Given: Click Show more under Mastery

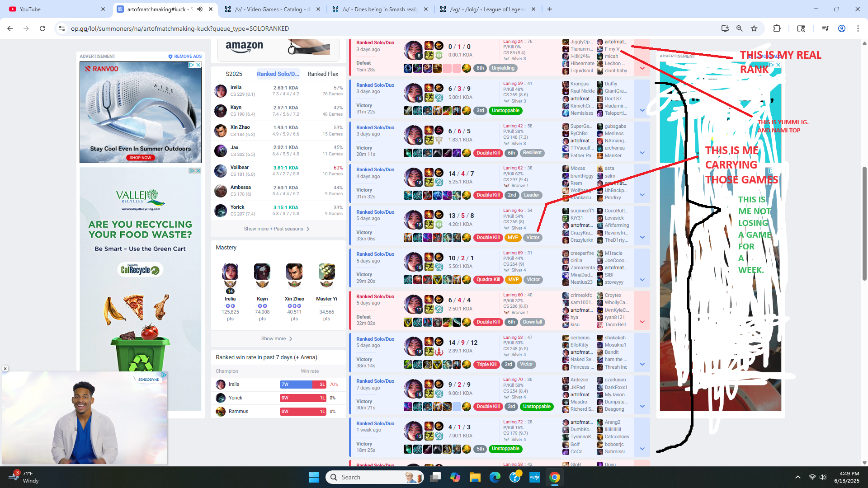Looking at the screenshot, I should pyautogui.click(x=277, y=338).
